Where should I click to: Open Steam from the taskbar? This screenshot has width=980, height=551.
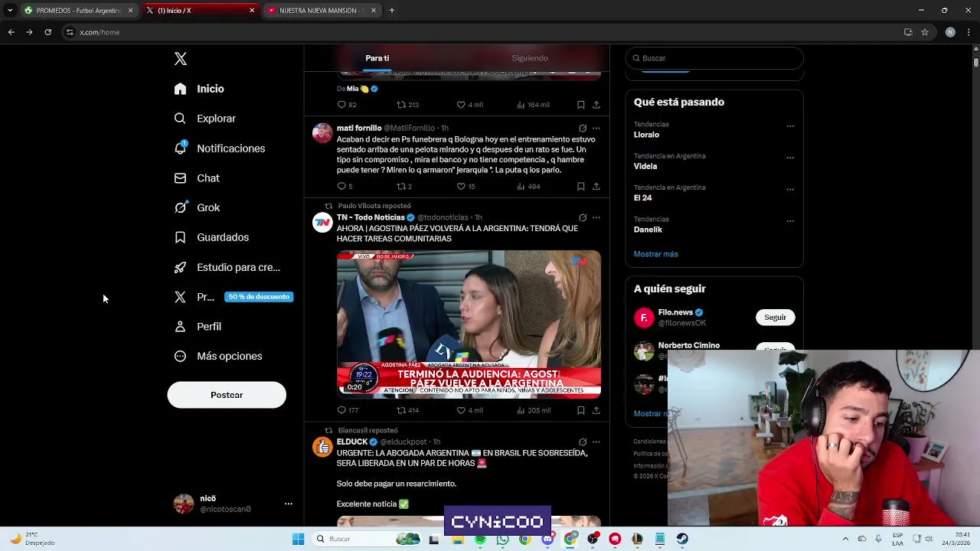pos(681,540)
